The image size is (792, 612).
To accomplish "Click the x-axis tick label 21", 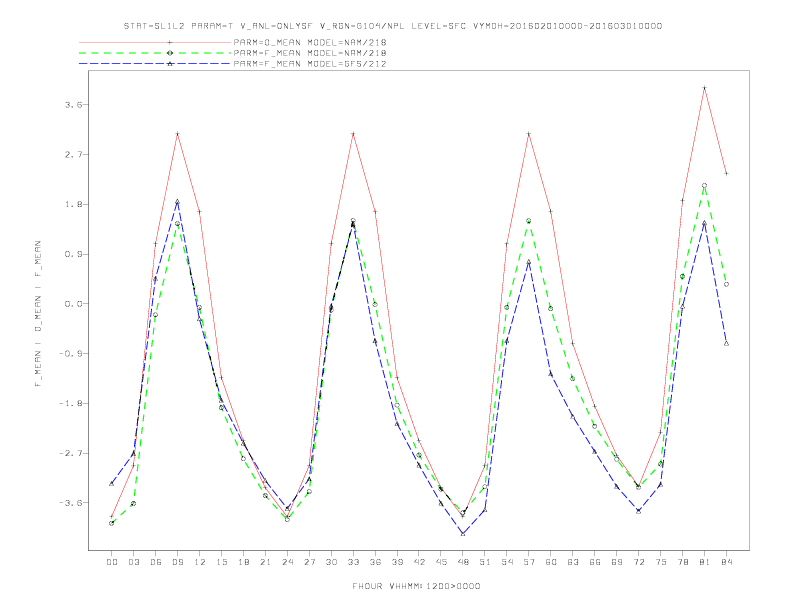I will 265,562.
